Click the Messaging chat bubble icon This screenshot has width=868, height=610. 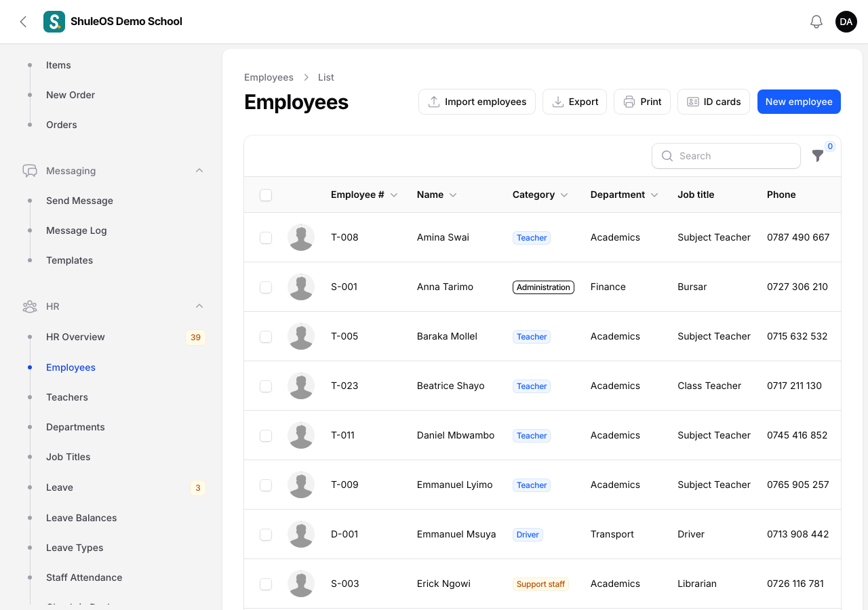(30, 171)
